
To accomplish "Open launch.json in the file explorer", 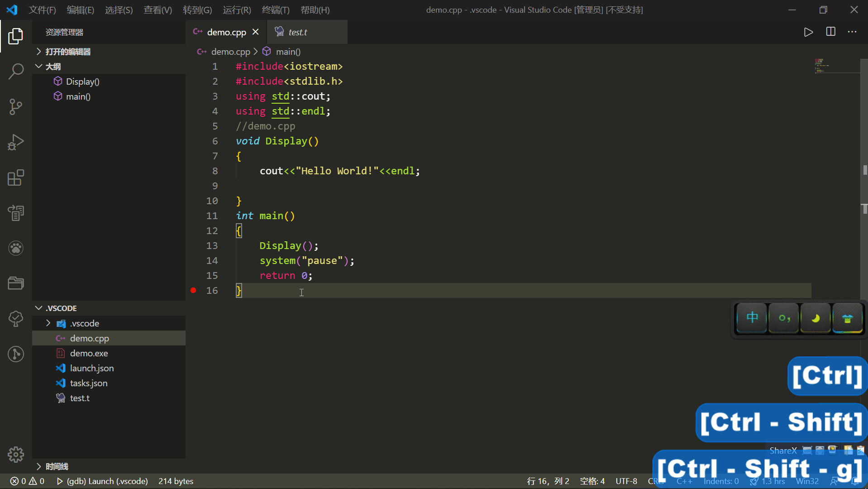I will point(109,368).
